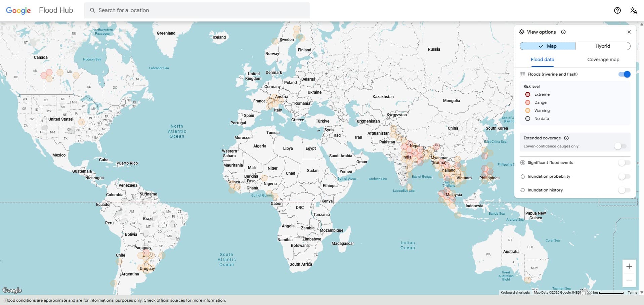Select the Map view button
Viewport: 644px width, 305px height.
548,46
